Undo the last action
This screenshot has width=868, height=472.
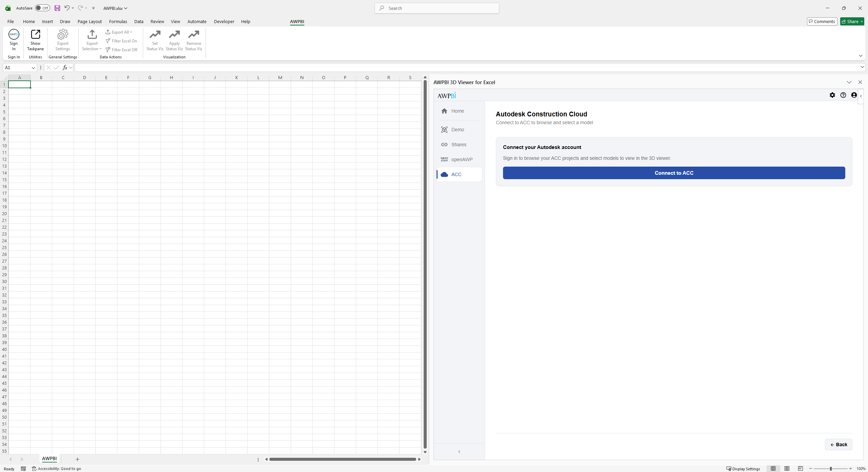[67, 8]
